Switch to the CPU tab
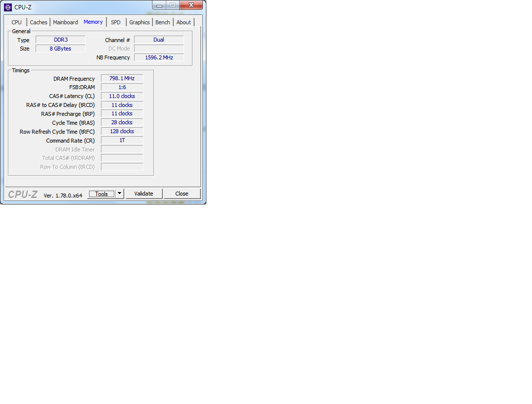 16,22
